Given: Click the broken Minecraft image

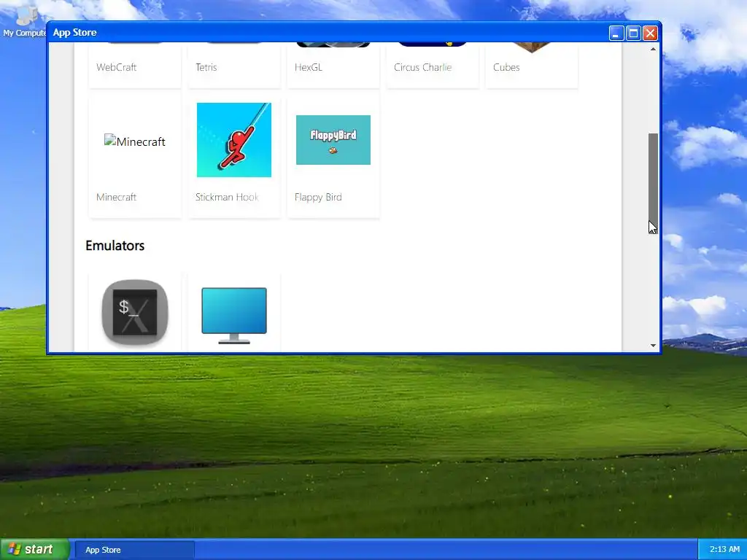Looking at the screenshot, I should (x=135, y=141).
